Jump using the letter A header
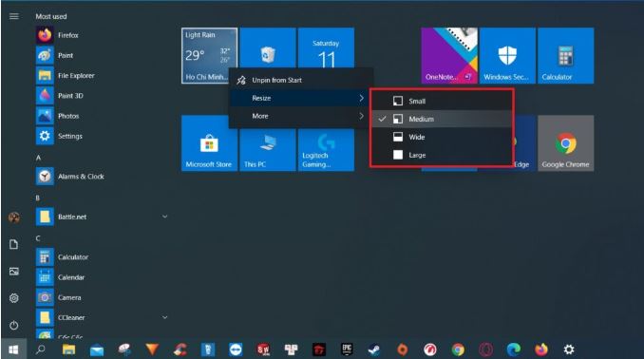Screen dimensions: 644x359 tap(38, 158)
